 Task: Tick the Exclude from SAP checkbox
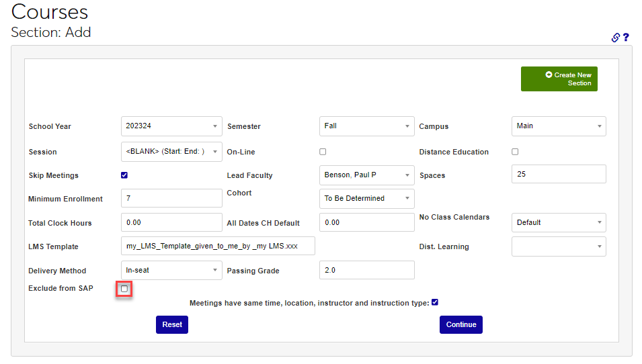pos(124,289)
